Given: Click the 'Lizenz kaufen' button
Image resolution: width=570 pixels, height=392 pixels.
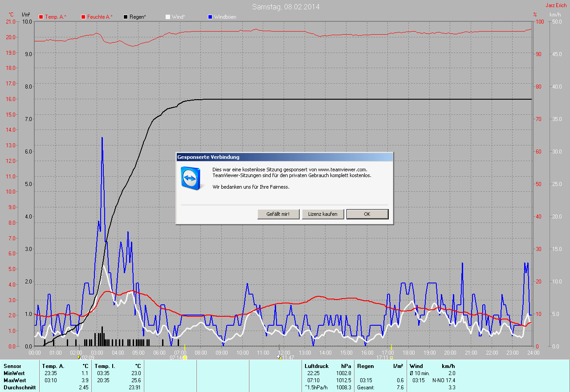Looking at the screenshot, I should tap(323, 214).
